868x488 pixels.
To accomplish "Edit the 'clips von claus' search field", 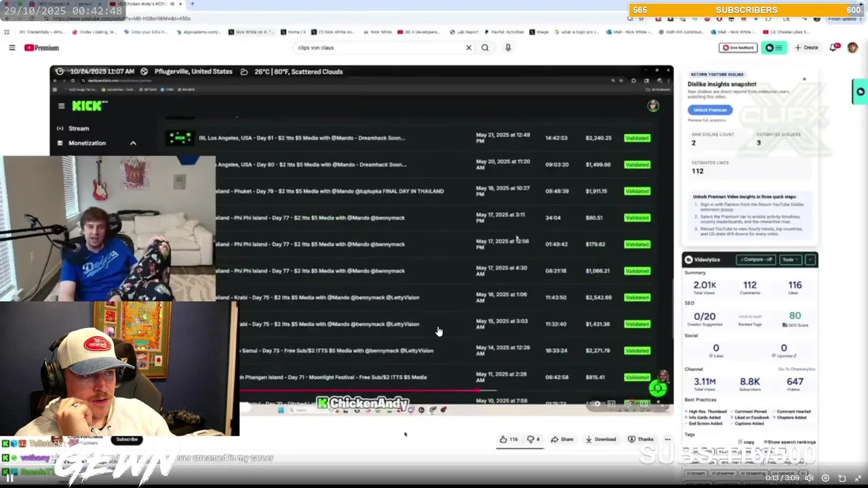I will pos(380,47).
